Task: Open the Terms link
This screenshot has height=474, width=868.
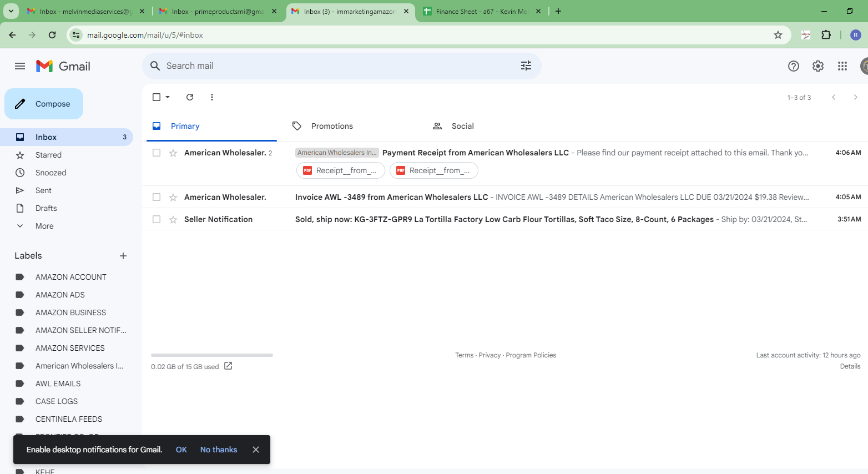Action: pyautogui.click(x=465, y=355)
